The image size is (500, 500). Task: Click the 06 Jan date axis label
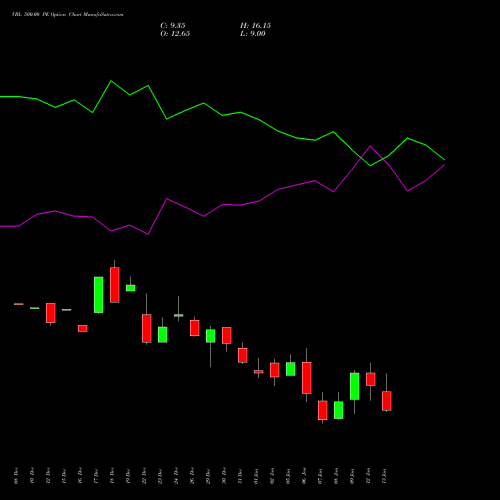[x=304, y=476]
